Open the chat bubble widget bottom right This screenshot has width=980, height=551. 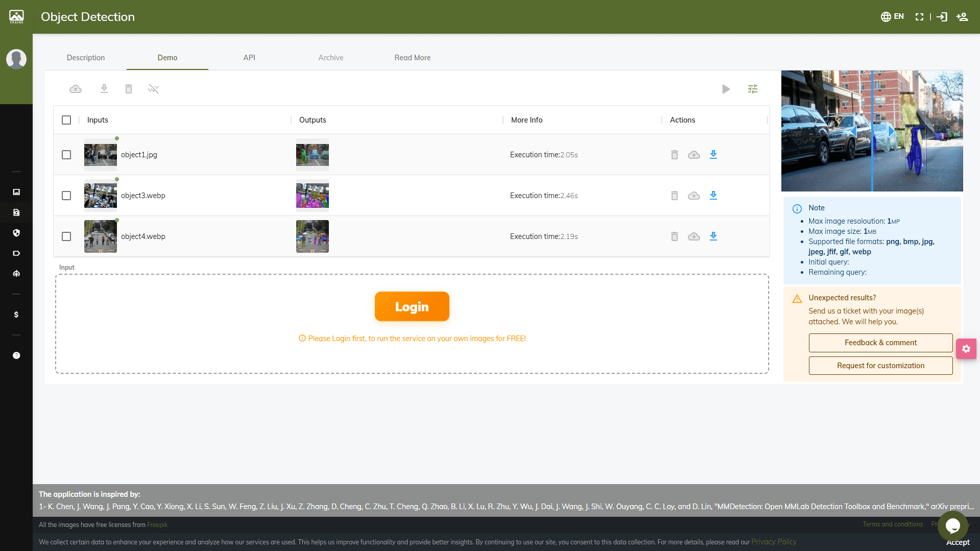pyautogui.click(x=952, y=526)
